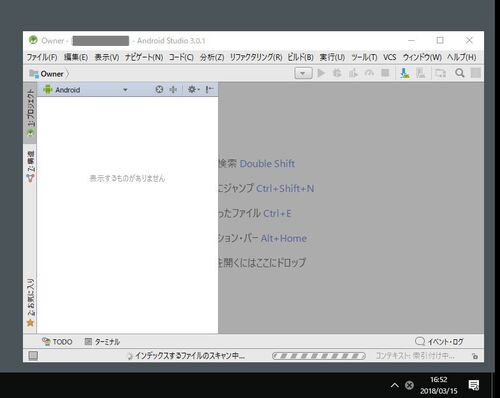Click the Run app play icon

click(321, 73)
